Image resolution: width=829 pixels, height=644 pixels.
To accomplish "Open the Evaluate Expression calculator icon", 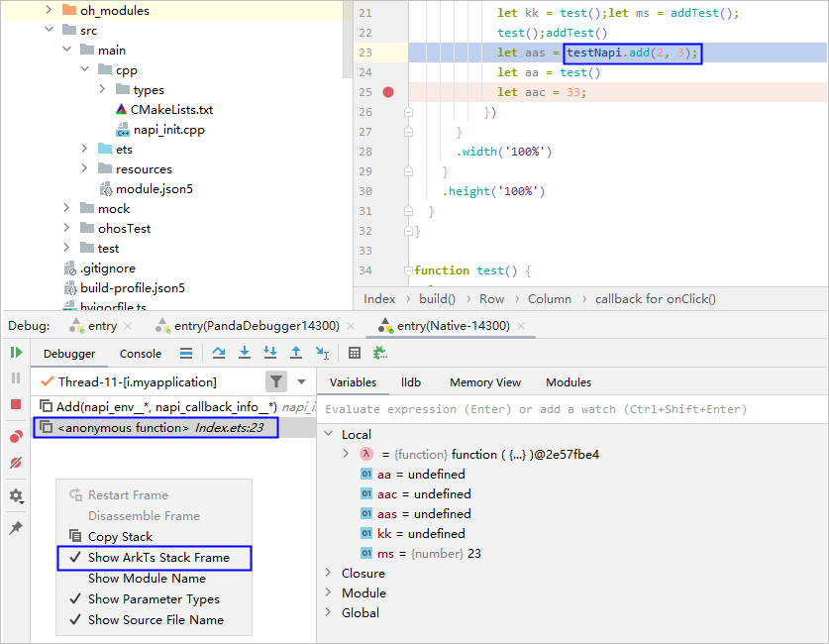I will coord(355,353).
